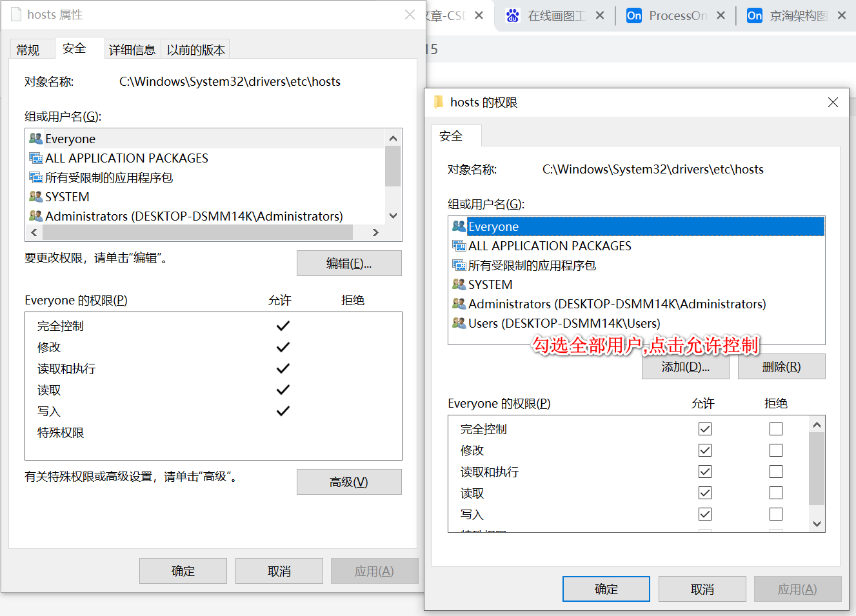Switch to ProcessOn browser tab
This screenshot has width=856, height=616.
point(675,15)
